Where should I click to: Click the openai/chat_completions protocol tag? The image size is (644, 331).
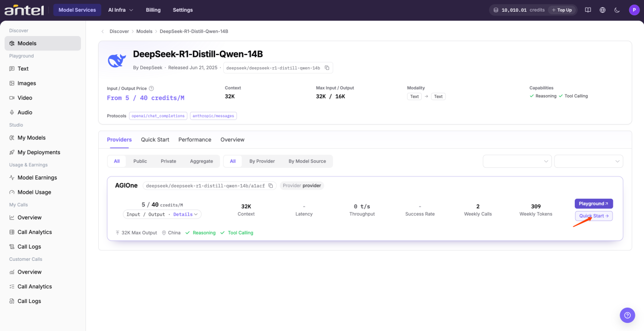tap(158, 116)
